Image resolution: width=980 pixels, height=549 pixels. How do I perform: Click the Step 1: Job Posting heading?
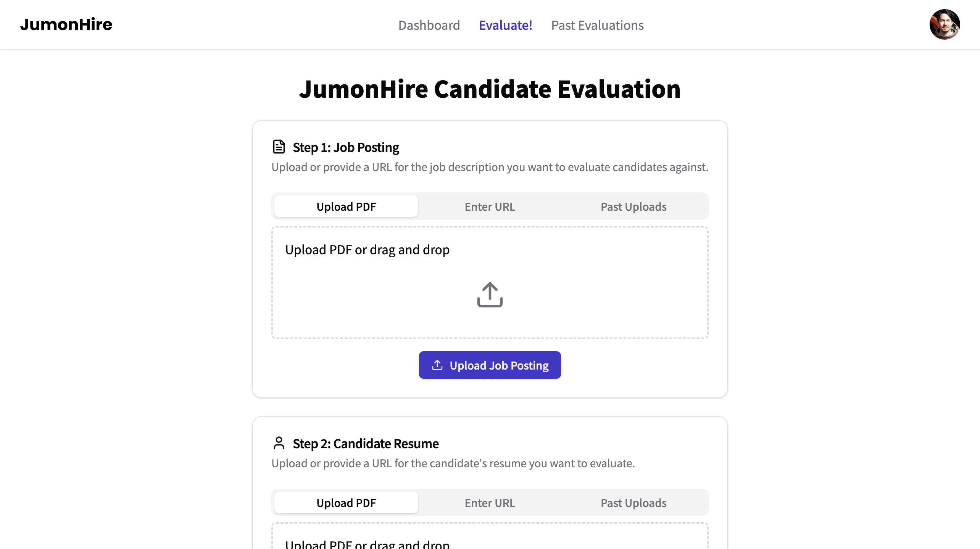point(346,147)
